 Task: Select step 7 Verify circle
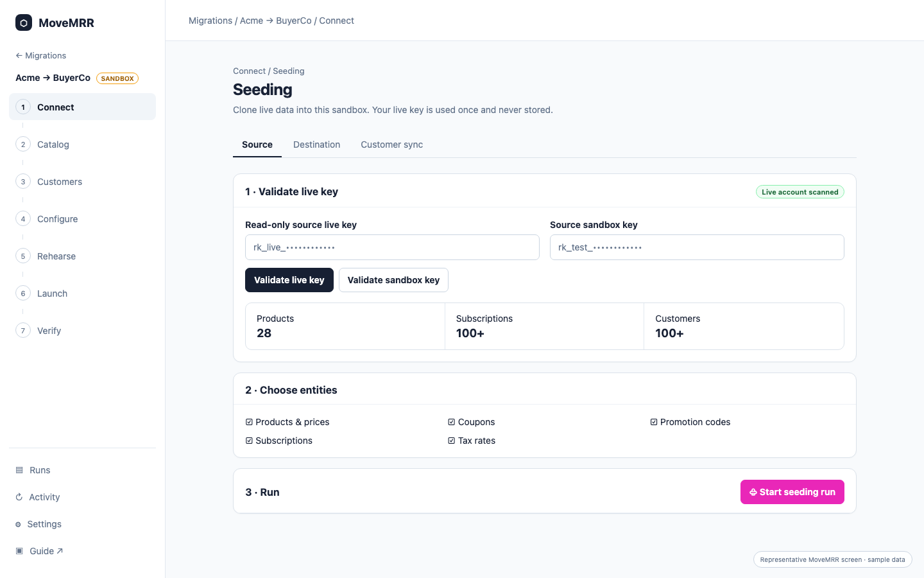coord(23,331)
